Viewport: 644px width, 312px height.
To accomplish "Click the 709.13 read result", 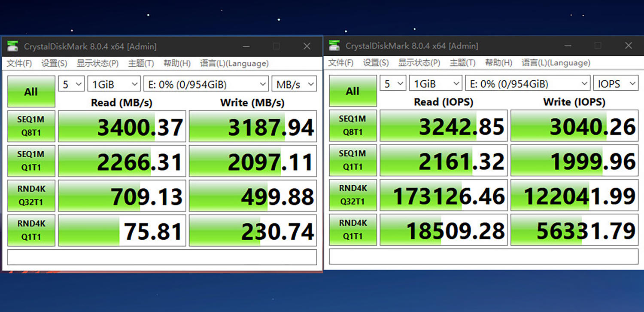I will click(x=122, y=196).
